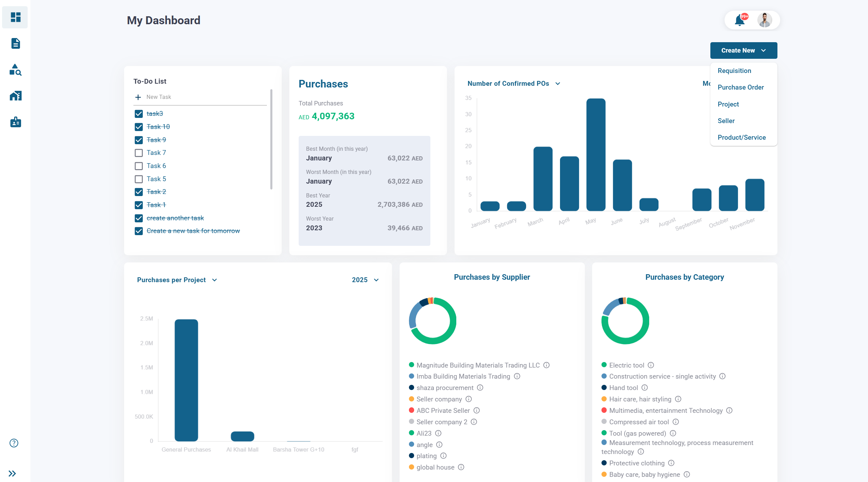Select the ID badge icon in the sidebar

[15, 122]
